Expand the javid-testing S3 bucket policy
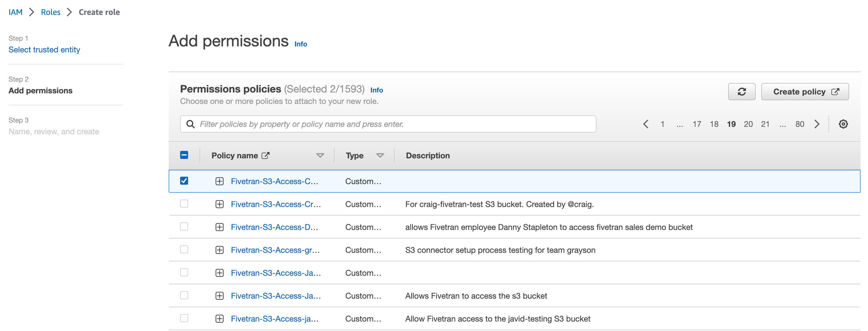The image size is (868, 331). [x=219, y=319]
